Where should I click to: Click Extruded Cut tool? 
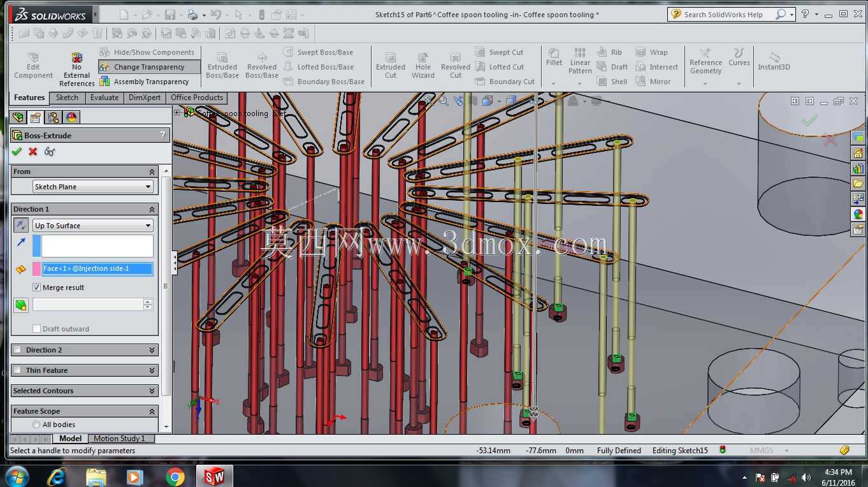coord(391,66)
